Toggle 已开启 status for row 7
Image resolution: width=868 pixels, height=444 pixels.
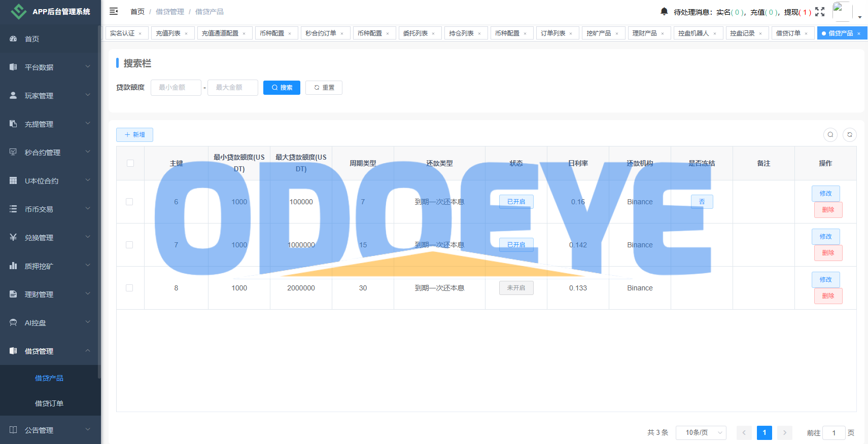(x=516, y=245)
